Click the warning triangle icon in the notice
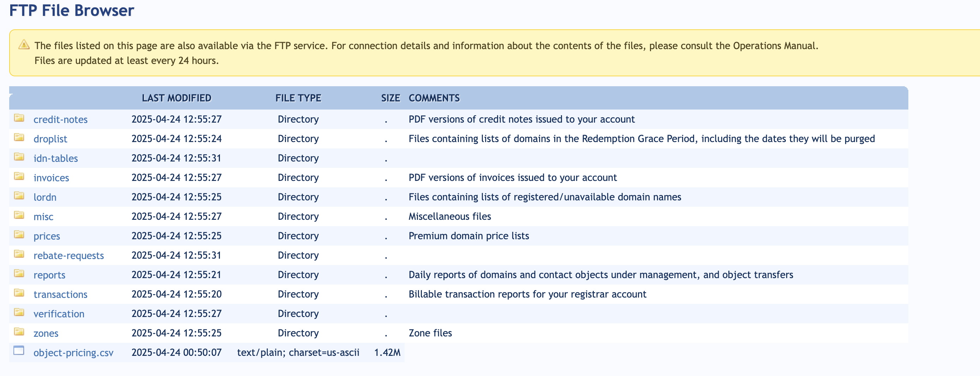 click(24, 45)
